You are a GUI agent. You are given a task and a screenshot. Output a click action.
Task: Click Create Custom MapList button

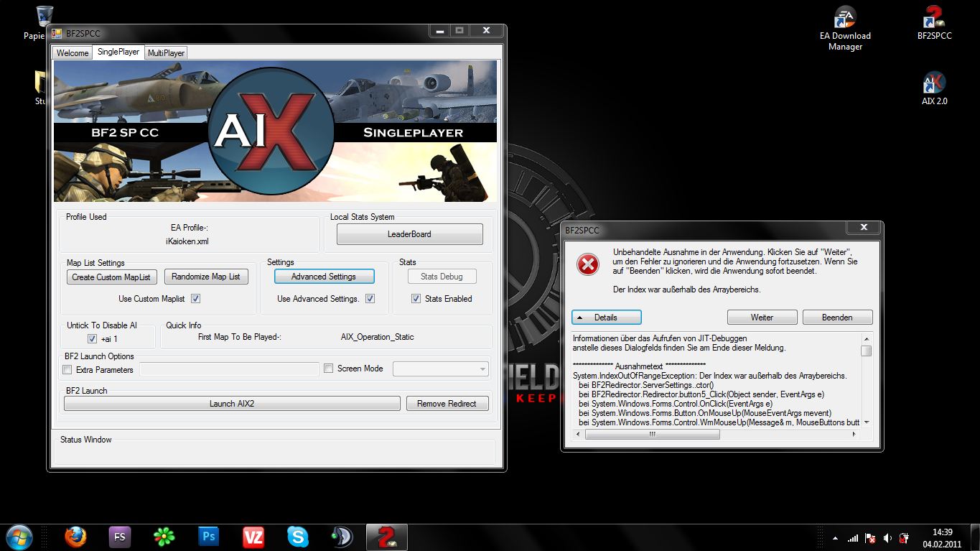point(111,277)
